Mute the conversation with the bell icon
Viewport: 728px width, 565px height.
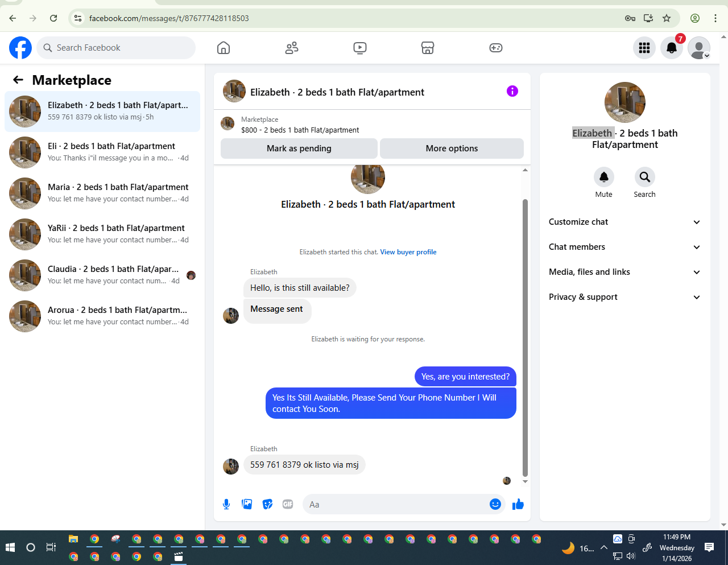pyautogui.click(x=604, y=177)
